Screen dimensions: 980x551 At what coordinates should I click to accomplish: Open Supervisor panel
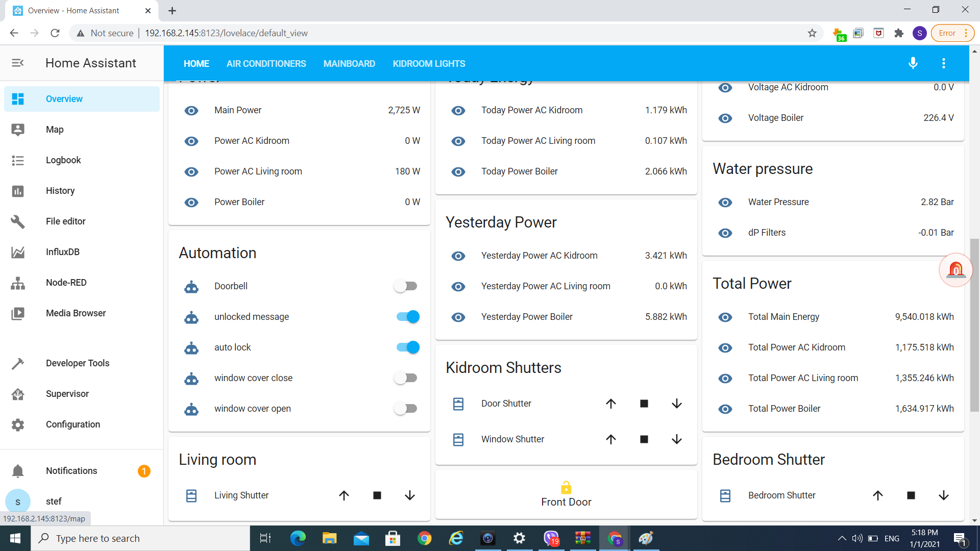point(82,394)
